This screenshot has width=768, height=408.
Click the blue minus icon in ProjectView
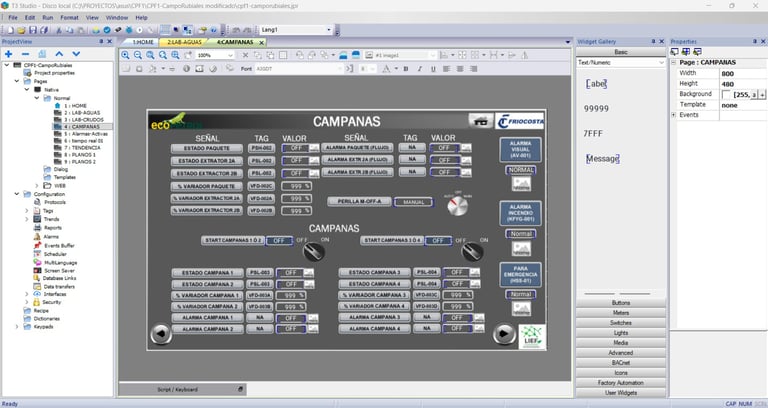pos(25,54)
